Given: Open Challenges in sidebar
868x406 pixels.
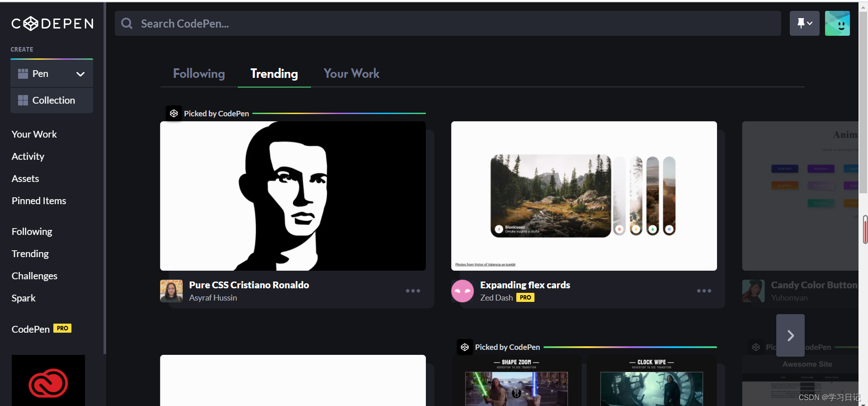Looking at the screenshot, I should click(34, 276).
